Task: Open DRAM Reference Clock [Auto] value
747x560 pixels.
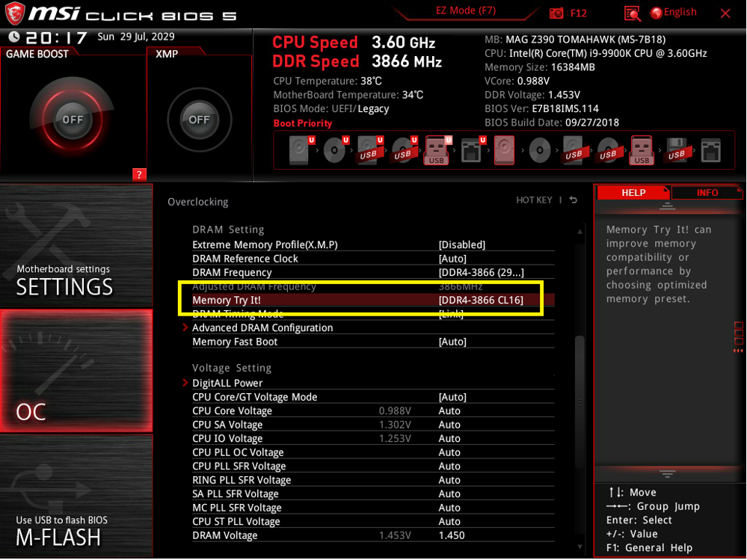Action: click(x=452, y=259)
